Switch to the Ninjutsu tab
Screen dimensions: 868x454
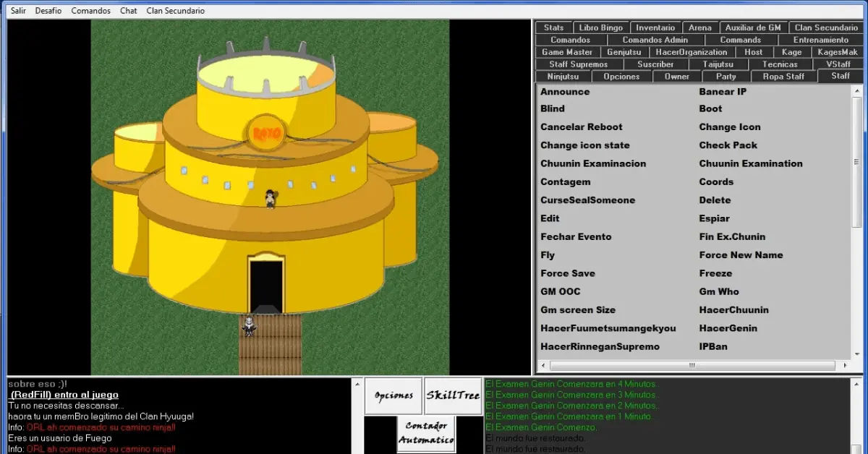(x=563, y=77)
